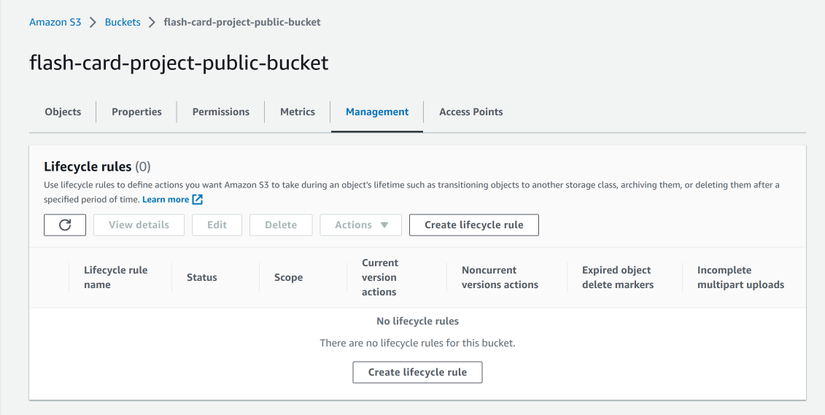
Task: Click the top Create lifecycle rule button
Action: point(473,225)
